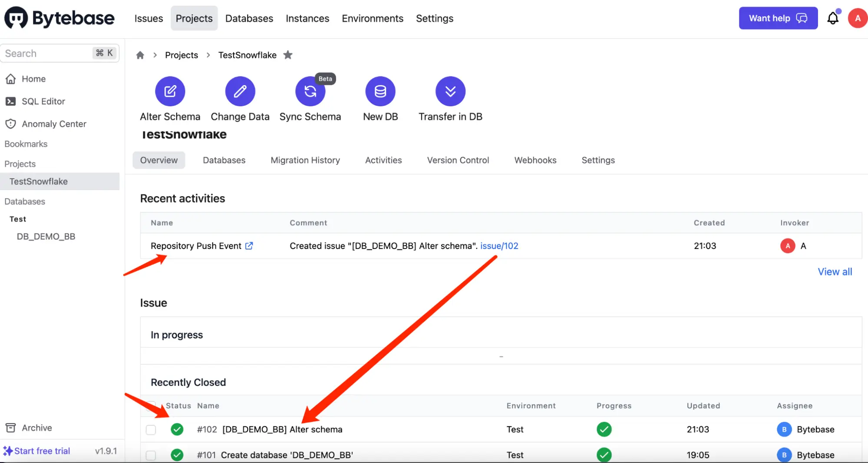The width and height of the screenshot is (868, 463).
Task: Switch to the Activities tab
Action: point(383,160)
